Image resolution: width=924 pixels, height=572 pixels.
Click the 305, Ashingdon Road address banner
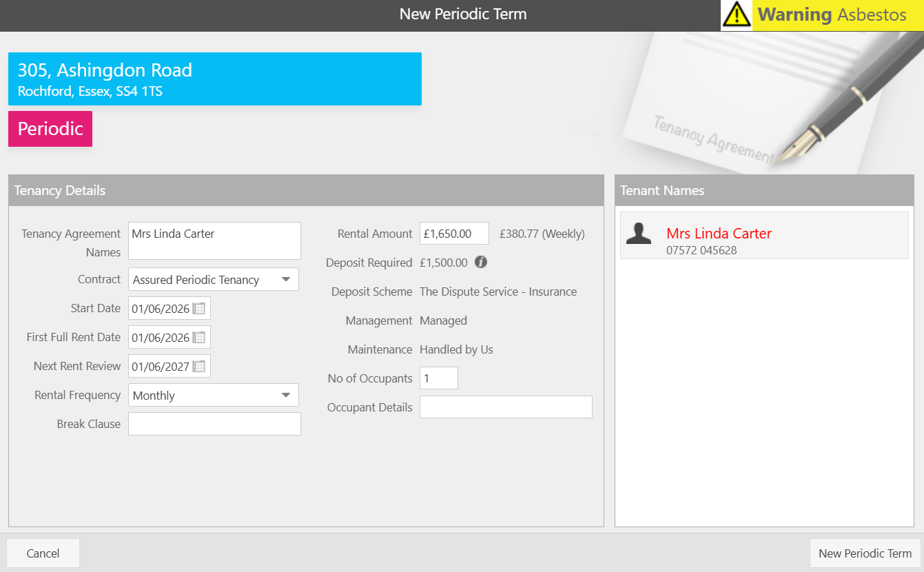click(215, 79)
